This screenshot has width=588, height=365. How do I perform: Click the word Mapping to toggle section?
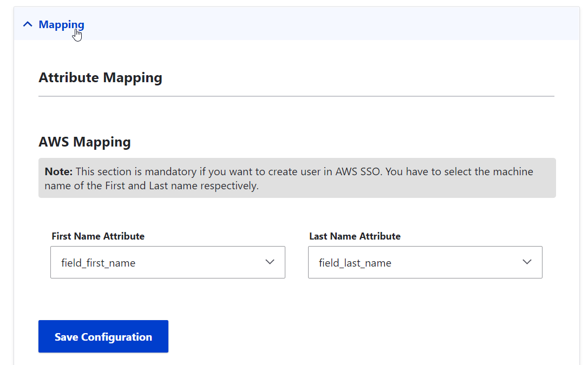coord(61,24)
